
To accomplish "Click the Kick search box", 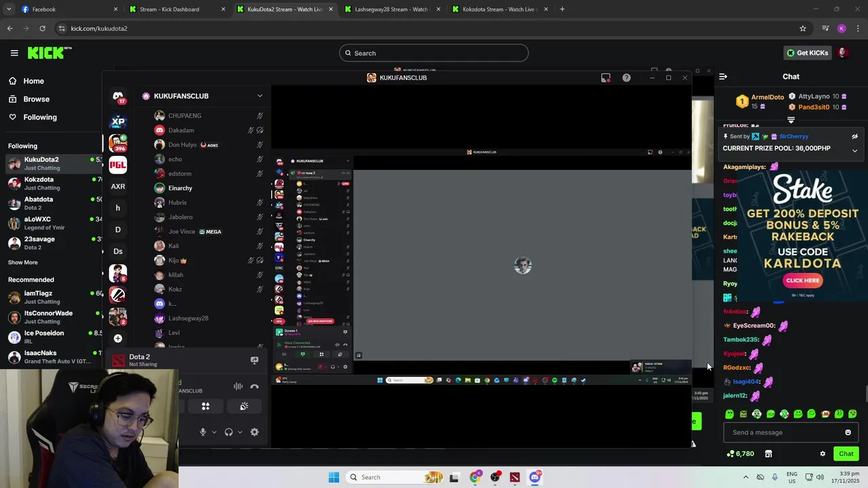I will click(x=434, y=53).
